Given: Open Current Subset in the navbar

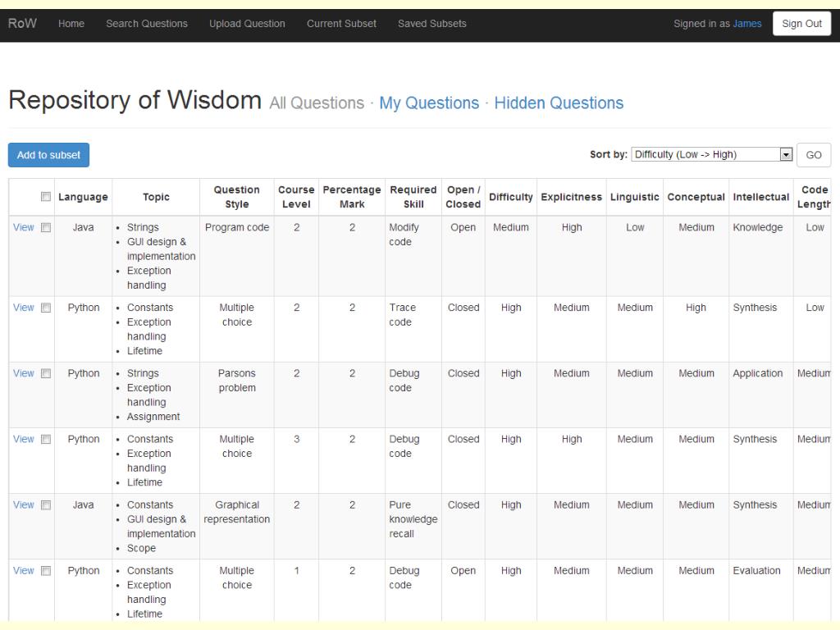Looking at the screenshot, I should [x=341, y=24].
